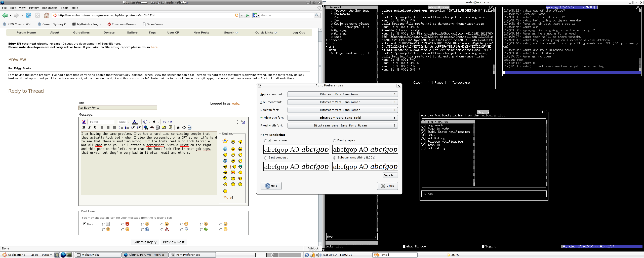This screenshot has width=644, height=258.
Task: Click the Submit Reply button
Action: pyautogui.click(x=145, y=242)
